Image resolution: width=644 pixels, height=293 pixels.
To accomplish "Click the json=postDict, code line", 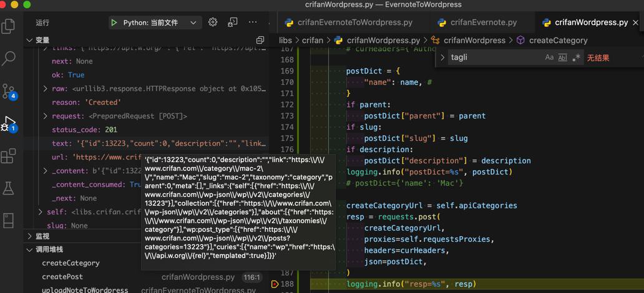I will [x=396, y=261].
